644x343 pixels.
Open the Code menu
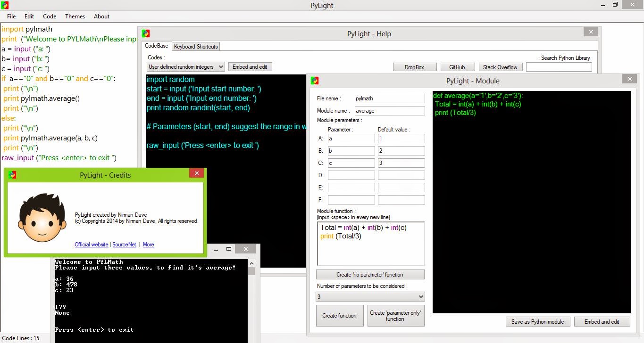[49, 16]
